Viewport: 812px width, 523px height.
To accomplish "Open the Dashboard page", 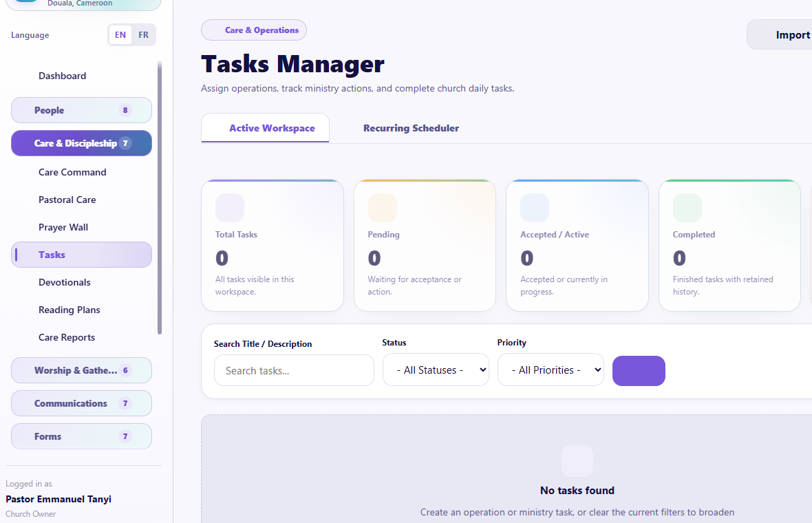I will point(81,76).
